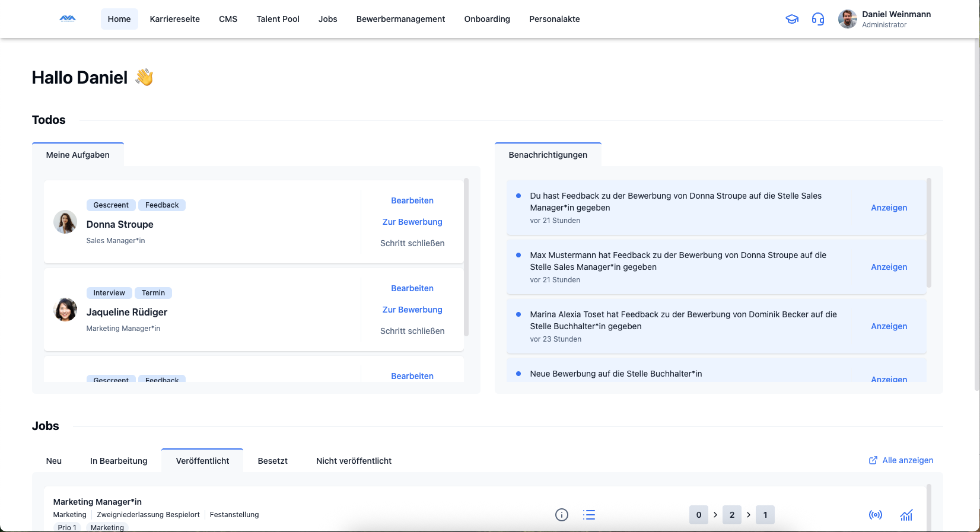Open the graduation cap academy icon

click(x=792, y=19)
